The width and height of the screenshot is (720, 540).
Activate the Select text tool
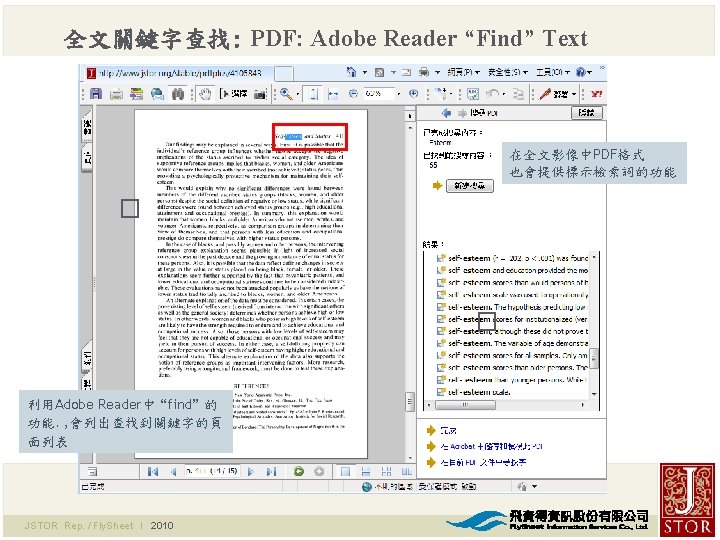pyautogui.click(x=234, y=94)
